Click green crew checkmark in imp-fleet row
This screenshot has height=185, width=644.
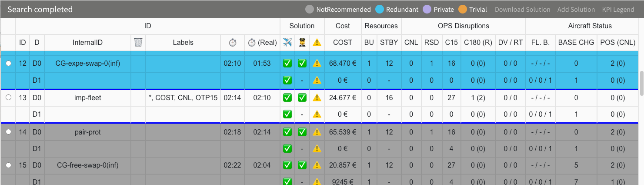pos(302,98)
